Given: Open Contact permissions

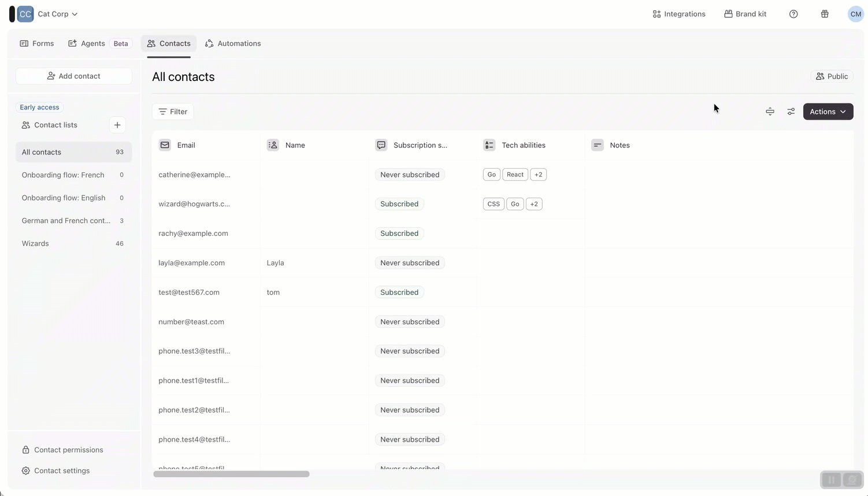Looking at the screenshot, I should click(x=68, y=450).
